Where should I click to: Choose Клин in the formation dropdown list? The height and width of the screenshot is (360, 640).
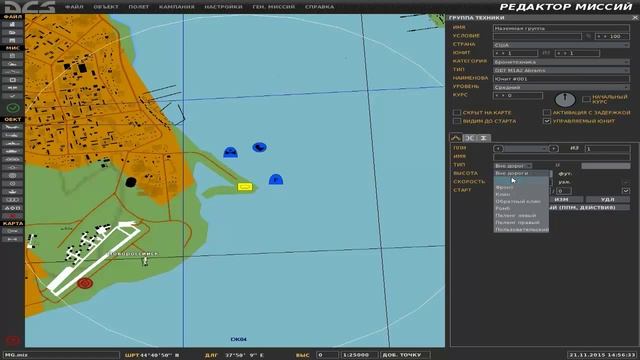521,194
